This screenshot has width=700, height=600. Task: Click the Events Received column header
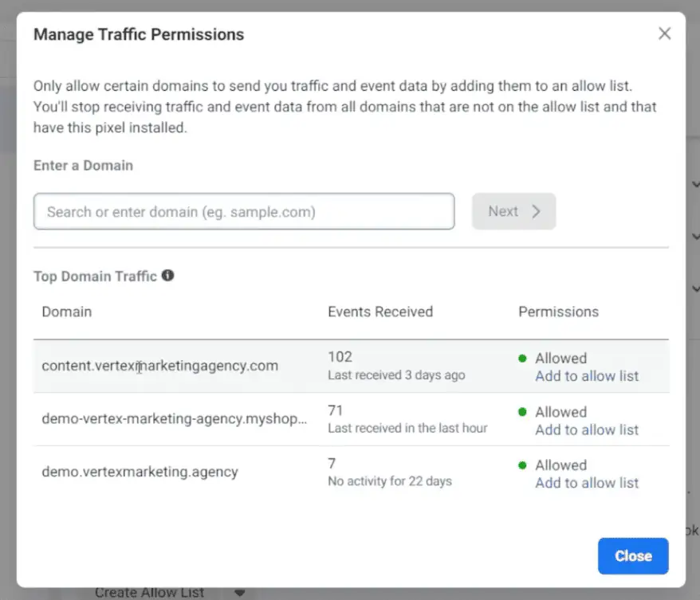[x=380, y=312]
